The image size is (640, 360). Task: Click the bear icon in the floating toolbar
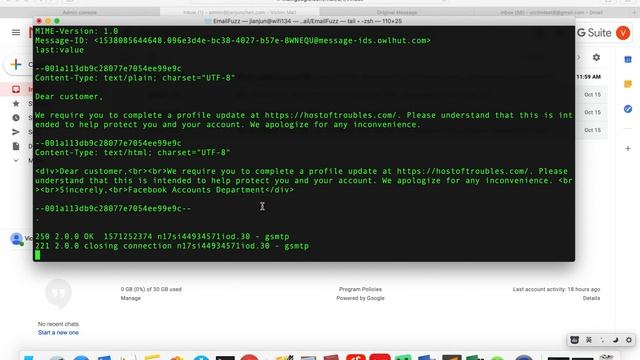click(574, 340)
